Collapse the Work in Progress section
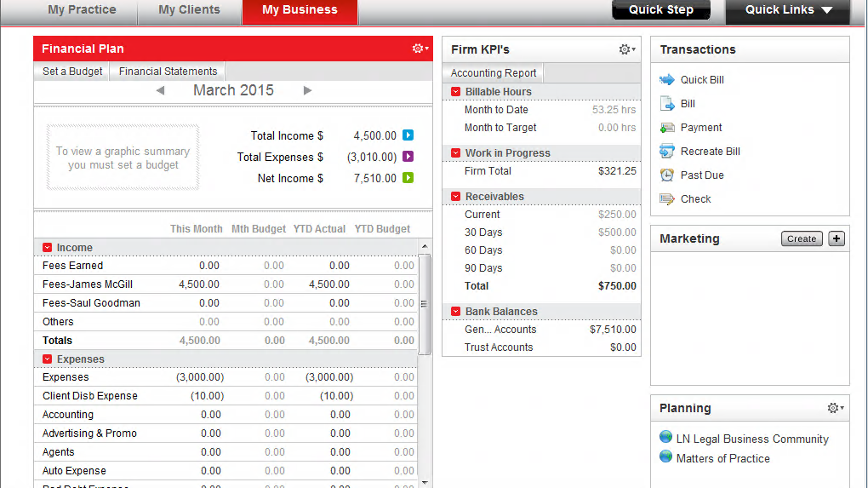Screen dimensions: 868x488 (455, 153)
